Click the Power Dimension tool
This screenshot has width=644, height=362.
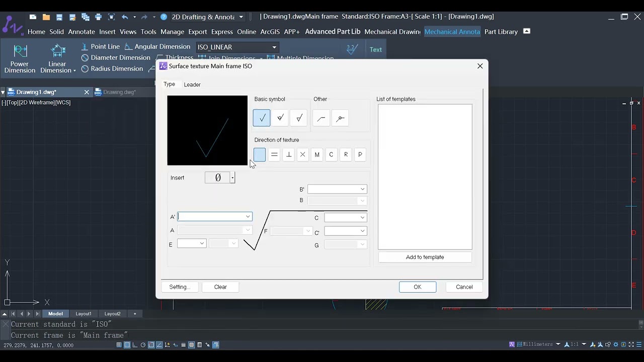coord(20,58)
